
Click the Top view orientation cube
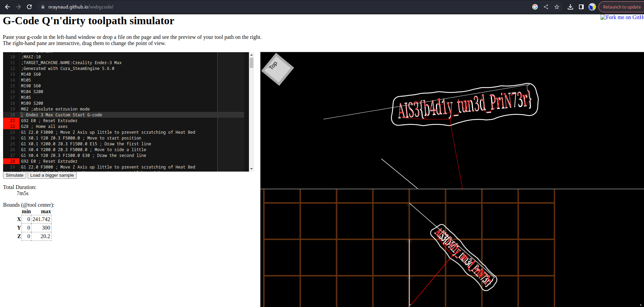tap(277, 69)
